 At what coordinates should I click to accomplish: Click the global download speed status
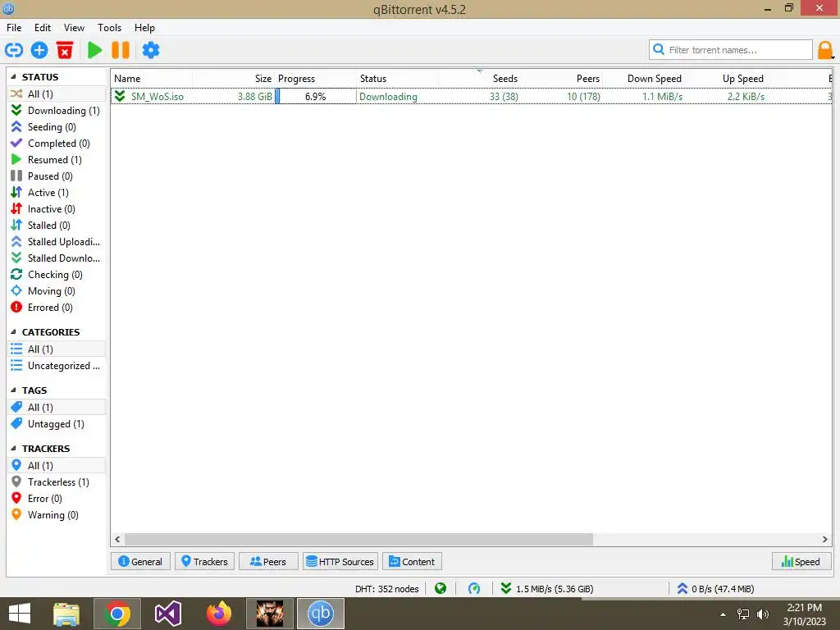tap(546, 589)
